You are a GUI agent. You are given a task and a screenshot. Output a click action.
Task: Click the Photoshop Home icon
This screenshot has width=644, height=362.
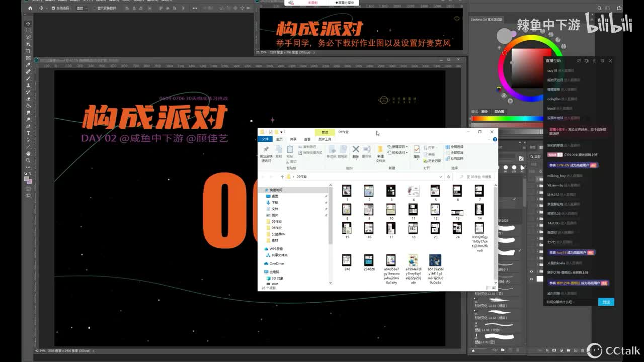pos(30,9)
